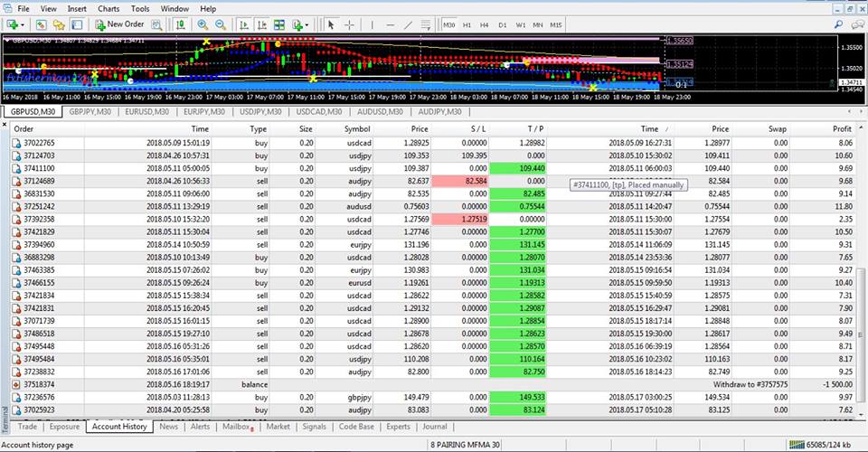Switch timeframe to D1
Image resolution: width=868 pixels, height=452 pixels.
[503, 25]
